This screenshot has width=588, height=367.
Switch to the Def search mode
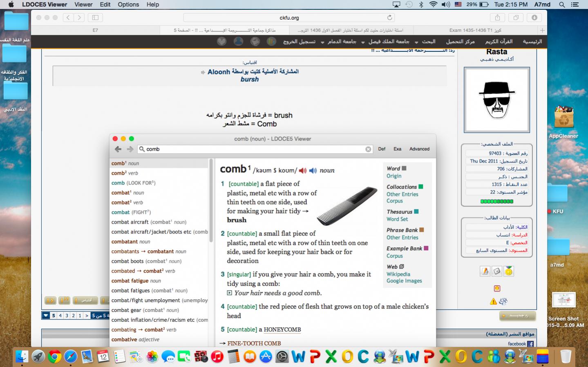click(382, 149)
